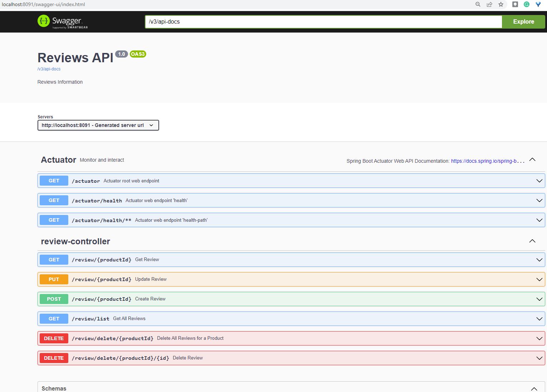Screen dimensions: 547x392
Task: Click the OAS3 version badge
Action: tap(138, 54)
